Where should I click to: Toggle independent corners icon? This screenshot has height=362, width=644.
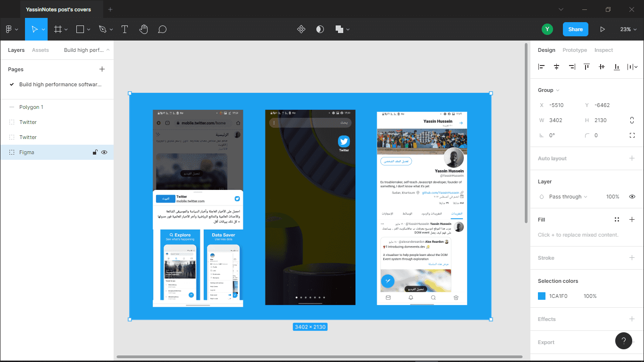pos(632,135)
